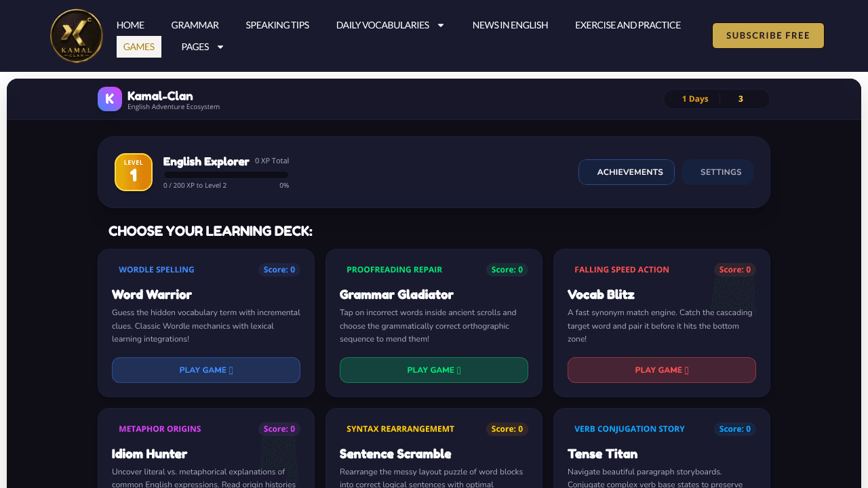The width and height of the screenshot is (868, 488).
Task: Click the Choose Your Learning Deck heading
Action: tap(210, 231)
